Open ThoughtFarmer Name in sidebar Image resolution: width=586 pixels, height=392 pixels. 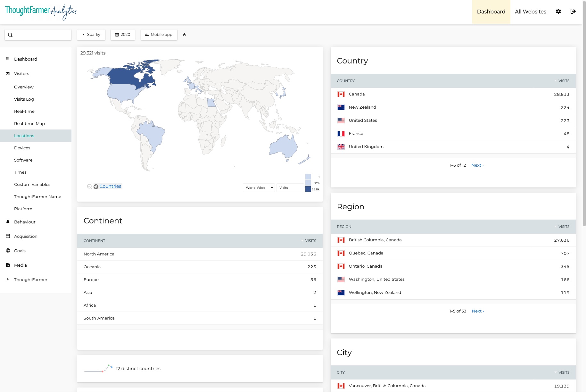pos(37,196)
